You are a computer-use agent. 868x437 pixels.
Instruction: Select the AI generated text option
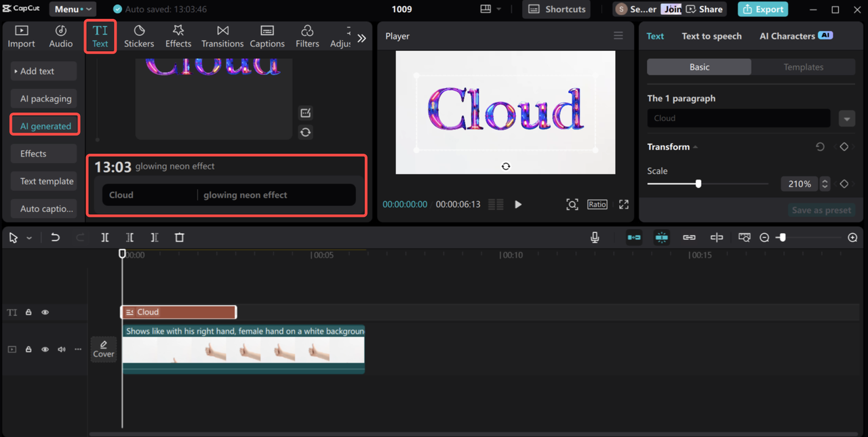click(45, 126)
